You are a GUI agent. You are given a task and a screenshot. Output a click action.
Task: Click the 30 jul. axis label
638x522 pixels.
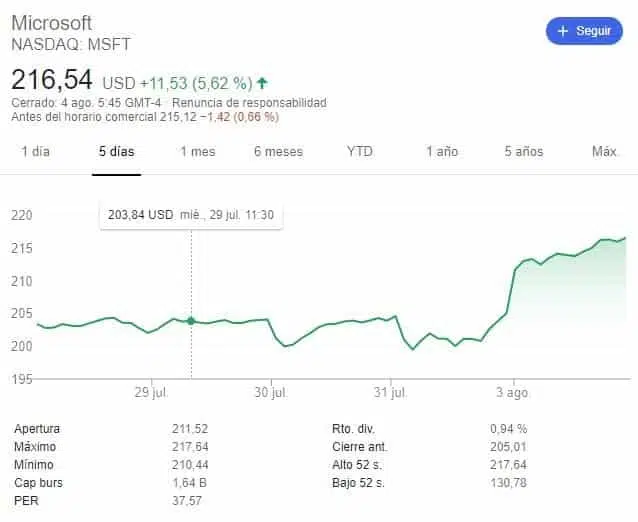click(x=271, y=393)
